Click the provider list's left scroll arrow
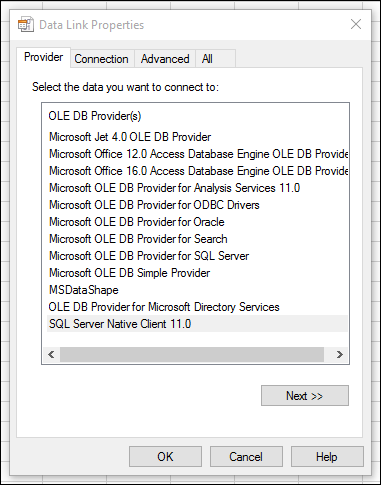The image size is (381, 485). [51, 354]
